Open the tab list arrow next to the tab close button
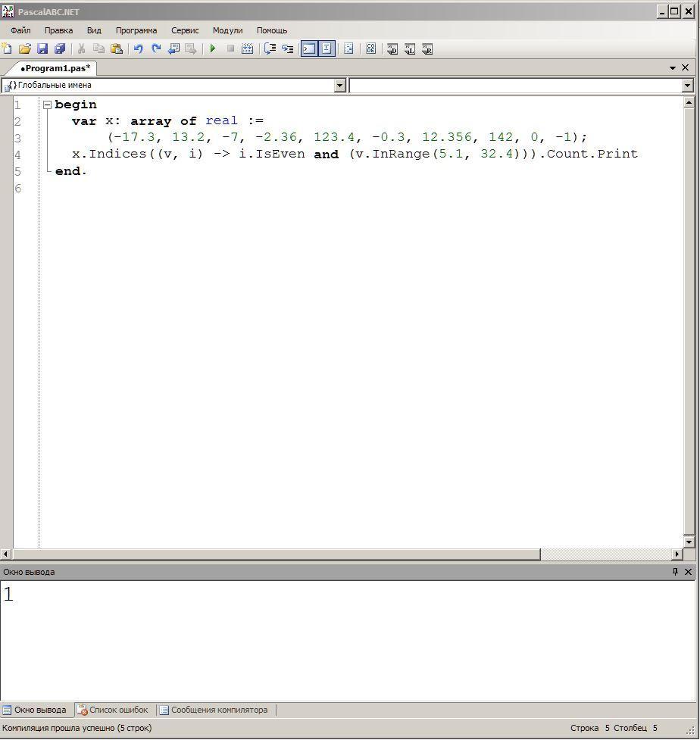The image size is (700, 740). (673, 68)
